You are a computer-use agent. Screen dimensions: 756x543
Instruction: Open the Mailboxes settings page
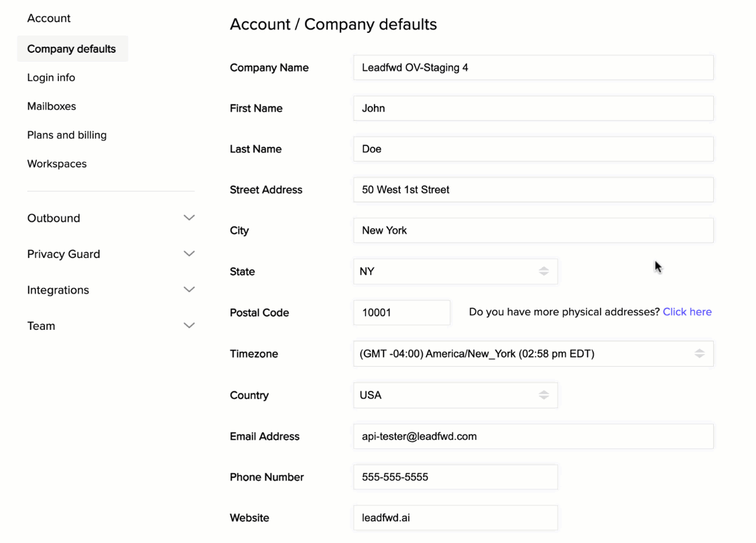52,106
